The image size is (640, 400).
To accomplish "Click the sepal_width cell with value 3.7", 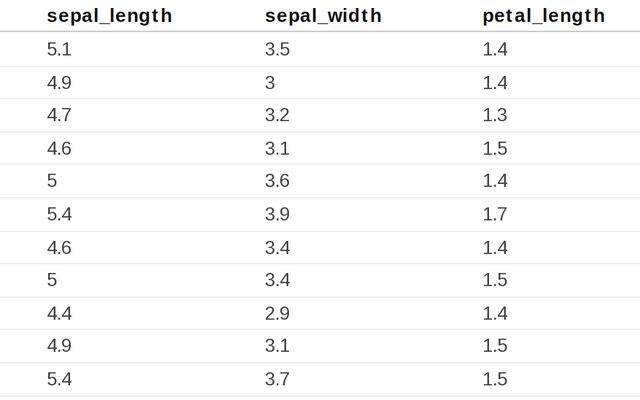I will click(x=277, y=379).
